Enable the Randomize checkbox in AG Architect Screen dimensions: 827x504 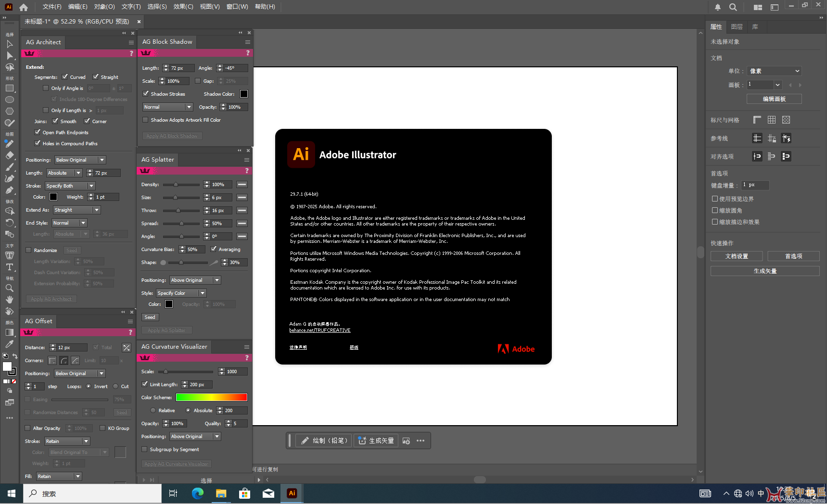[x=28, y=250]
